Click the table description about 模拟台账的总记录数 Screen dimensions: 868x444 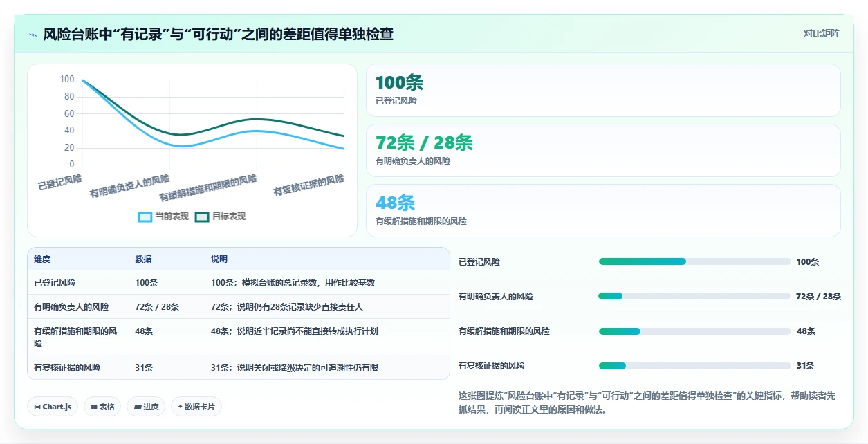(x=293, y=283)
